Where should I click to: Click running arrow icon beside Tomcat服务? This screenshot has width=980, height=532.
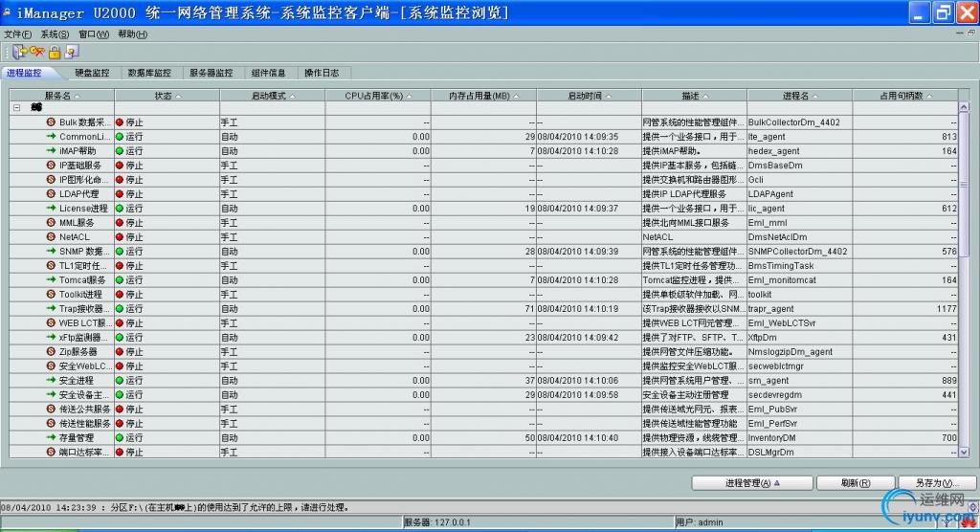pyautogui.click(x=52, y=280)
